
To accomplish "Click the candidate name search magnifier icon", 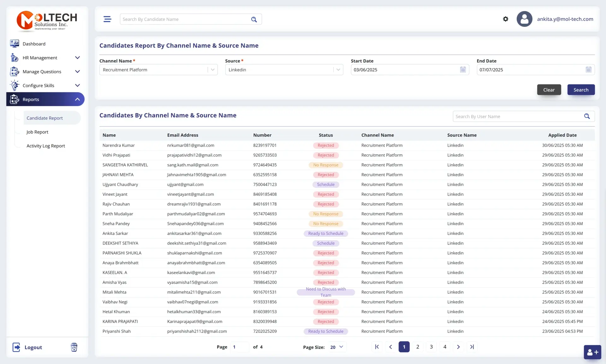I will tap(254, 20).
